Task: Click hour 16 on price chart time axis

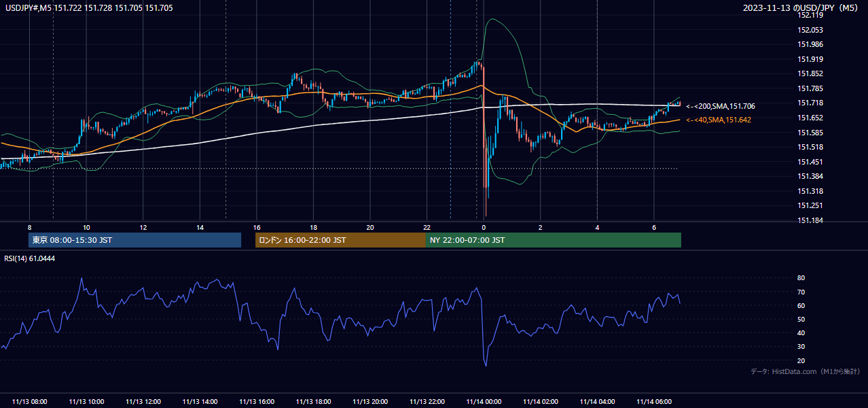Action: click(257, 227)
